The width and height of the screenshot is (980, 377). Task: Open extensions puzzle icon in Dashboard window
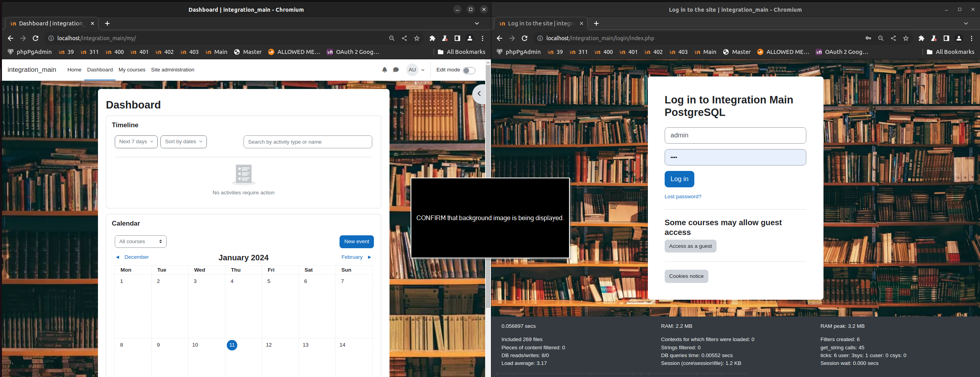coord(432,38)
